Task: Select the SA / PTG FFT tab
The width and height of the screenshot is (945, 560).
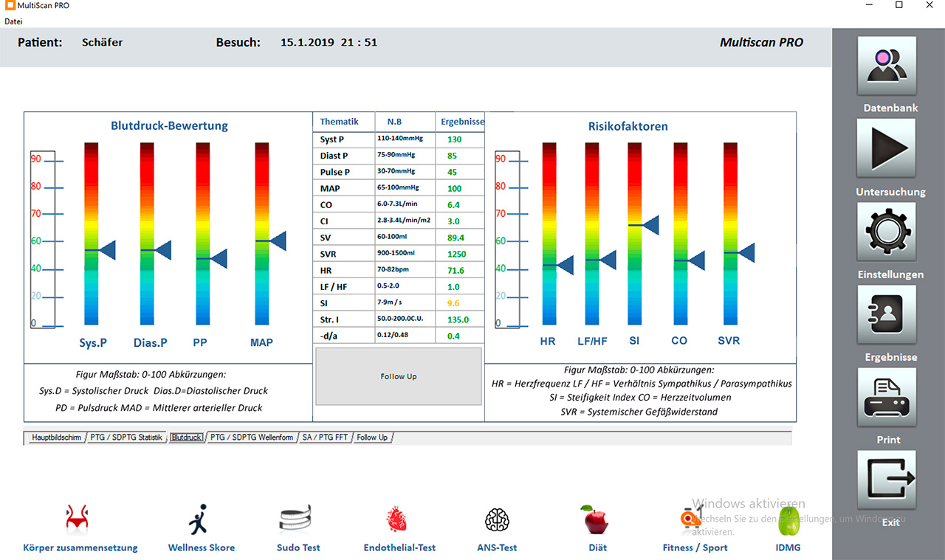Action: click(326, 438)
